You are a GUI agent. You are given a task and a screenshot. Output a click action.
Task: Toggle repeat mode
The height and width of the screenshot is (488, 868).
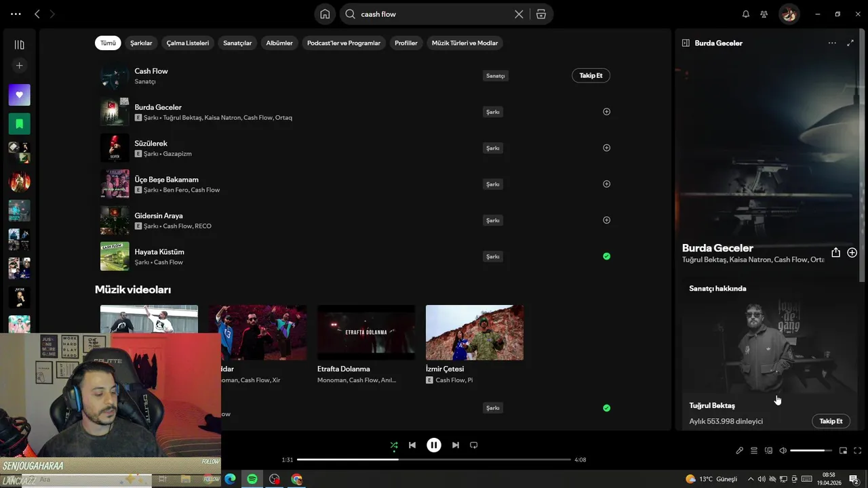coord(474,445)
